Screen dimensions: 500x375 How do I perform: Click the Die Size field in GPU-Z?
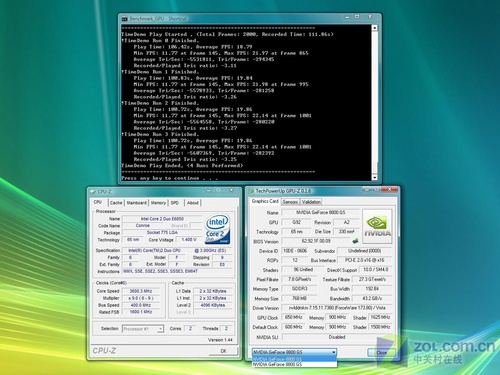click(346, 232)
